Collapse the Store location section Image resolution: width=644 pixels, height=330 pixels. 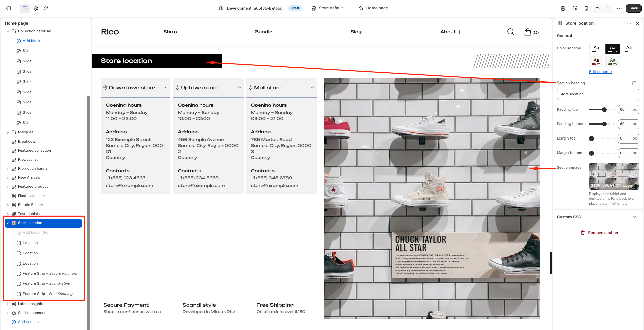point(8,223)
